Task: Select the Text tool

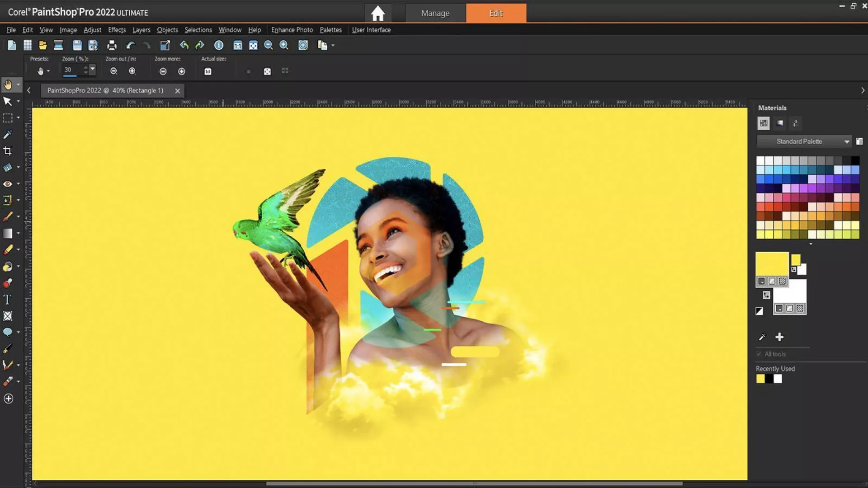Action: (x=7, y=300)
